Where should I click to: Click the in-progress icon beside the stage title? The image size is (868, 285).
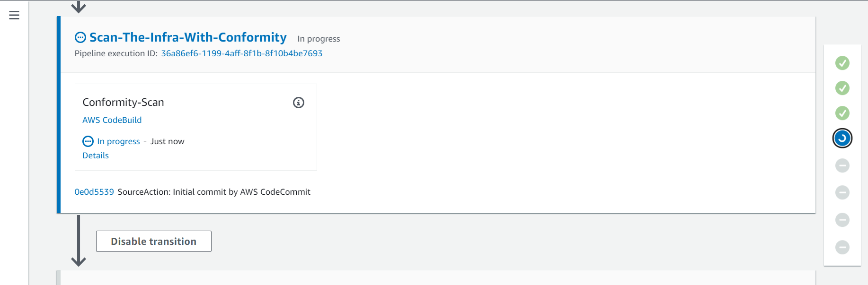80,37
